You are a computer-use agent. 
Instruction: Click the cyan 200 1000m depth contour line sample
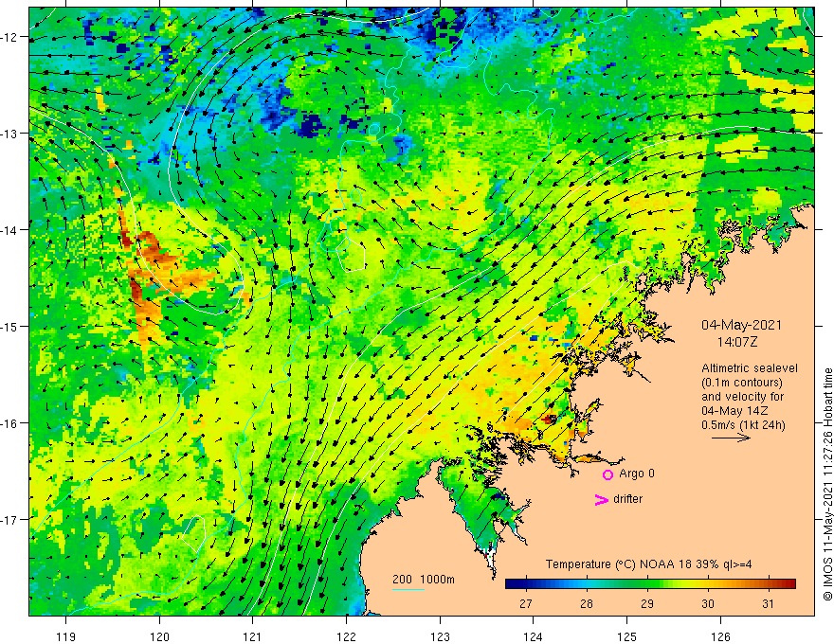coord(408,589)
